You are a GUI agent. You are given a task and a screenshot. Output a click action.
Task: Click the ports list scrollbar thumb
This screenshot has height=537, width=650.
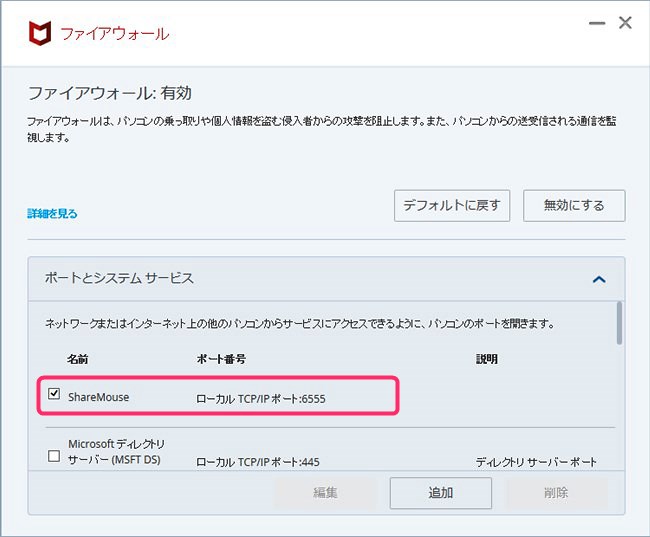coord(619,323)
